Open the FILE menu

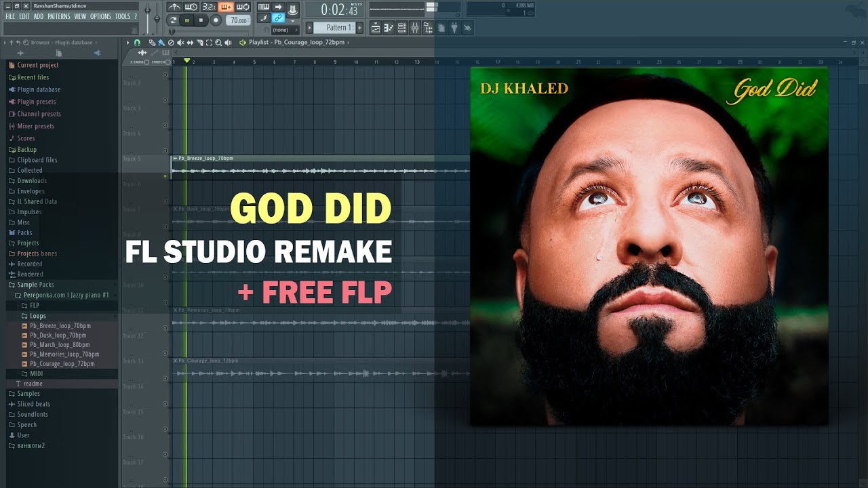point(10,16)
